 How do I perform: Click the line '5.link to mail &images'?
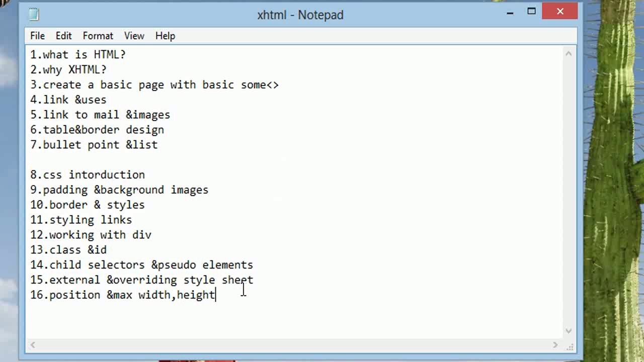tap(100, 115)
